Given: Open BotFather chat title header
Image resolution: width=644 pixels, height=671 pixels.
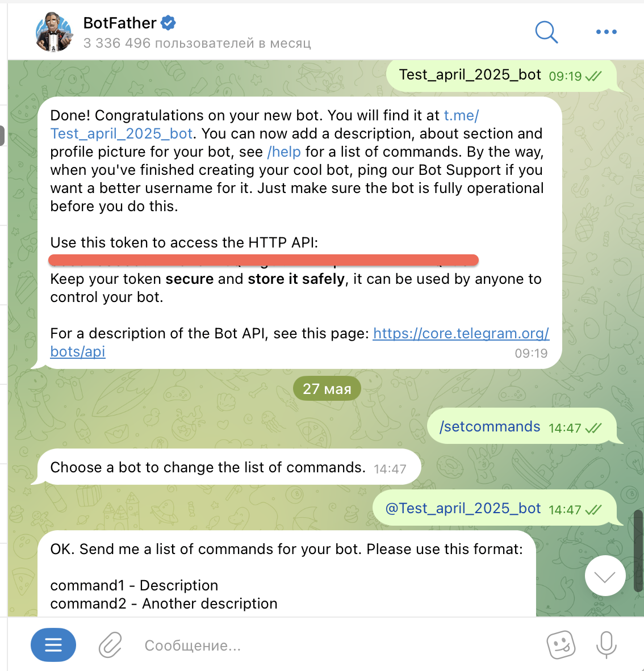Looking at the screenshot, I should (x=197, y=32).
